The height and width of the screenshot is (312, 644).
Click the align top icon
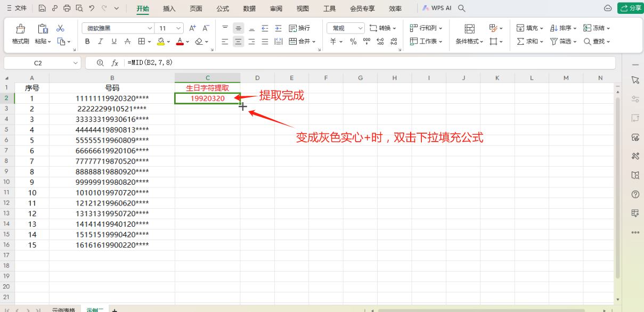[225, 28]
